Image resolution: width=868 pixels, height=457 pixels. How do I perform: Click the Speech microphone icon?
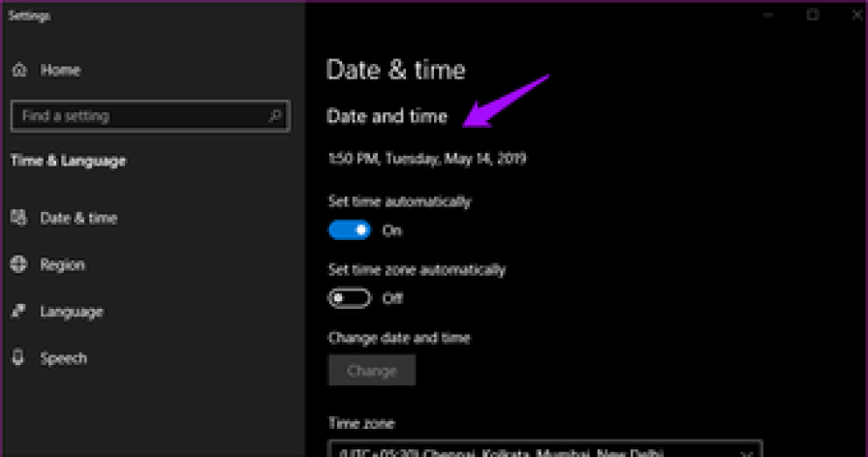click(18, 358)
